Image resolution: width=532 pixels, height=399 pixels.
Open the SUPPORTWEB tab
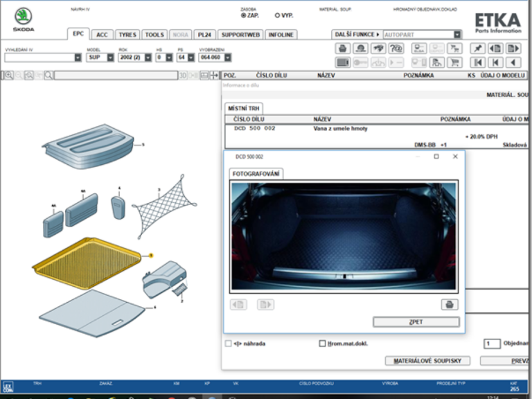point(240,35)
